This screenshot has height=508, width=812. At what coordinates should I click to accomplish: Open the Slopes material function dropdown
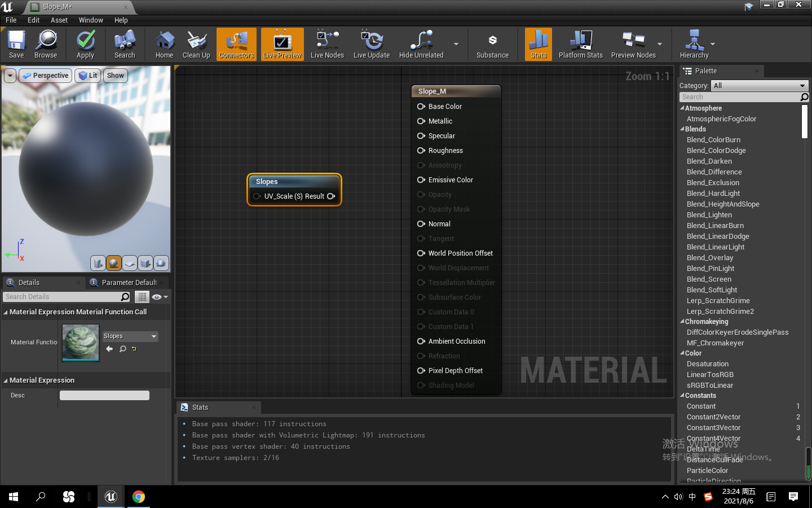[x=130, y=336]
